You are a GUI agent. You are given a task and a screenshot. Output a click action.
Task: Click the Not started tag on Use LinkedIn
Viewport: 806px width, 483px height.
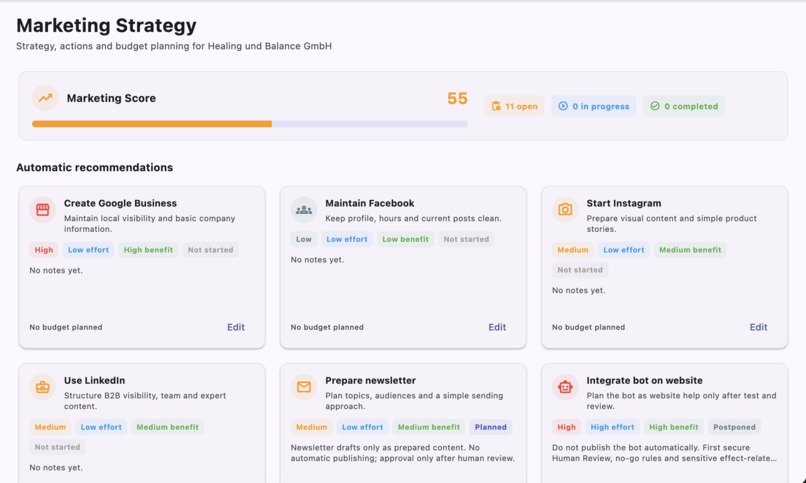pos(58,447)
